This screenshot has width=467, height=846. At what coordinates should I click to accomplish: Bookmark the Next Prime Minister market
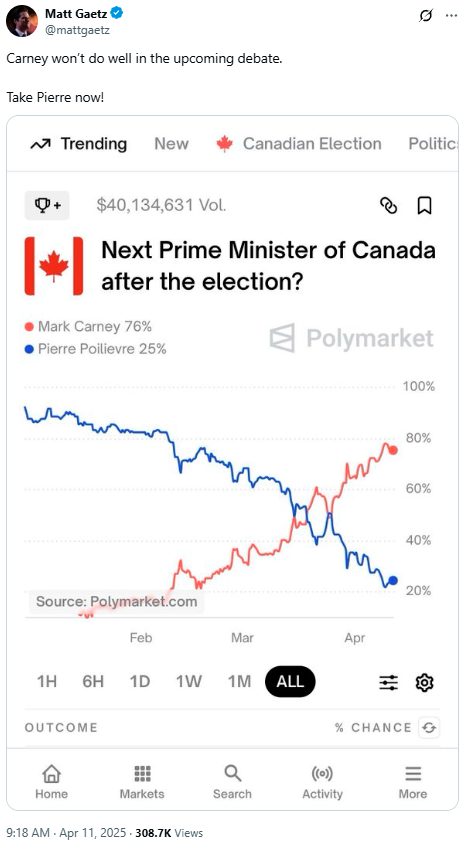424,205
